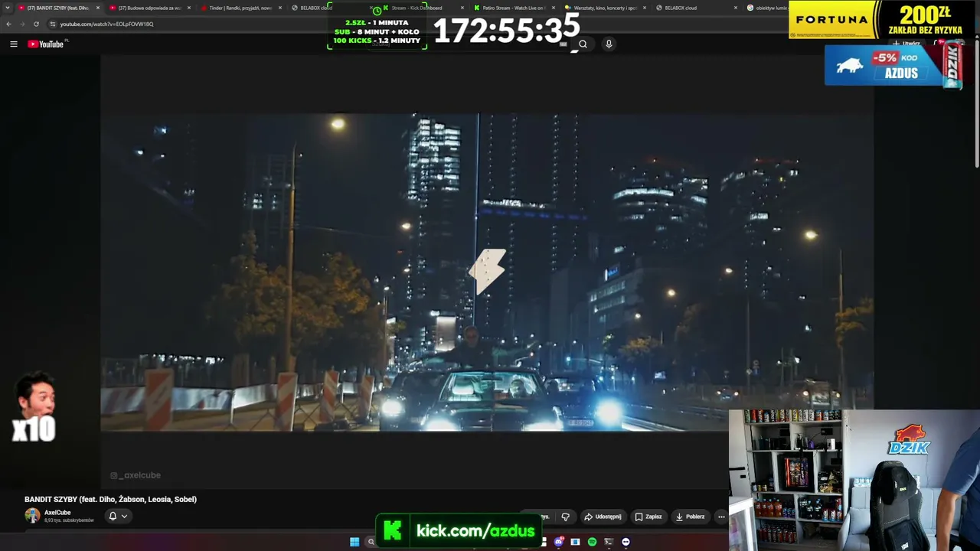Click the YouTube search magnifier button
The height and width of the screenshot is (551, 980).
pyautogui.click(x=583, y=44)
